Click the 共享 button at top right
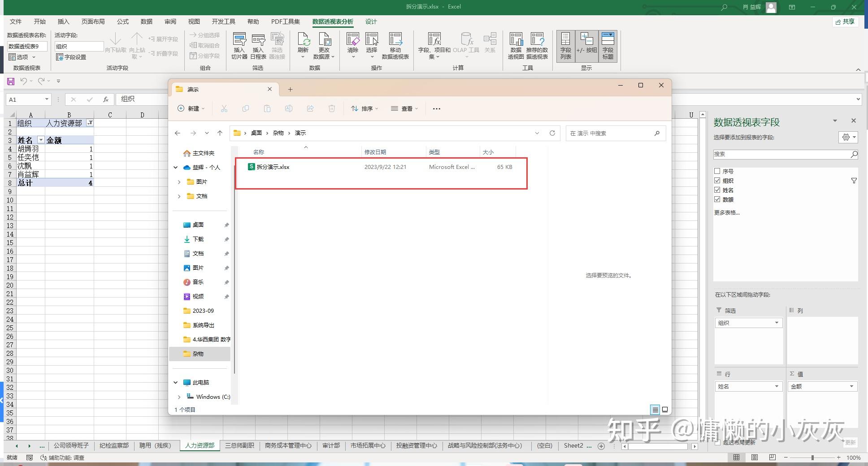Image resolution: width=868 pixels, height=466 pixels. pos(846,22)
